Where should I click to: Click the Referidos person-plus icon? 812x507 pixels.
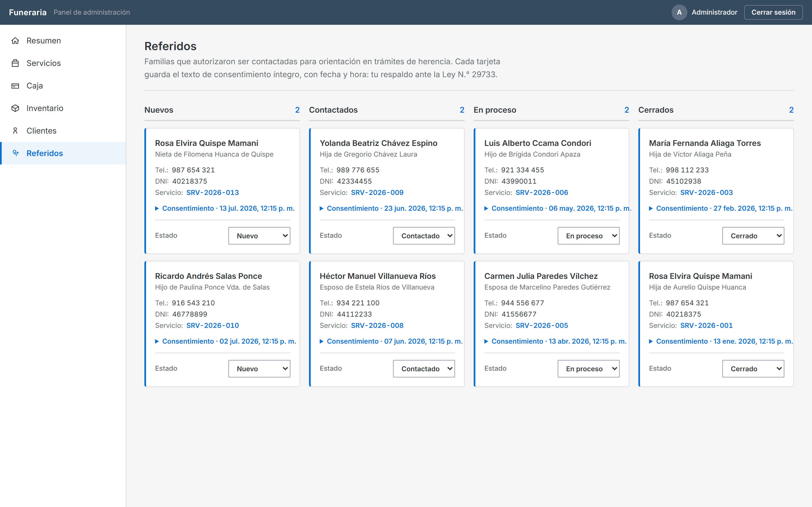coord(15,153)
